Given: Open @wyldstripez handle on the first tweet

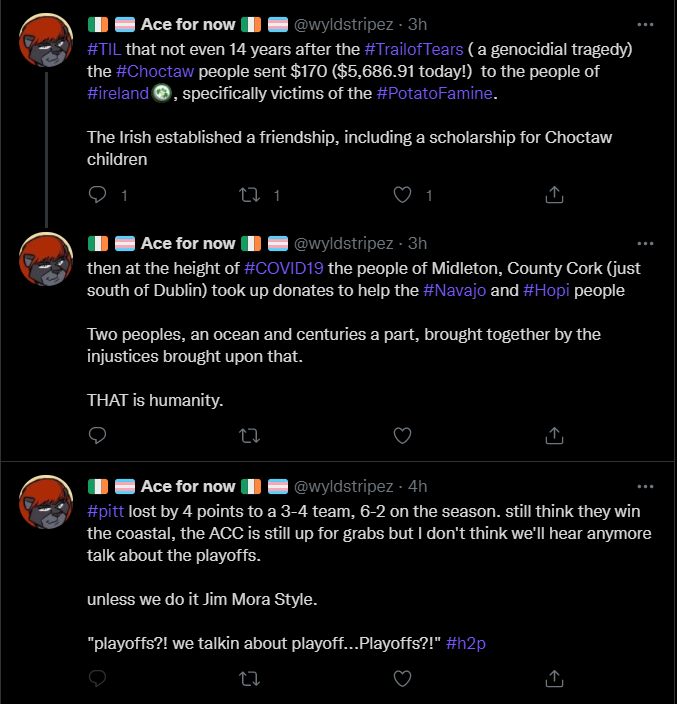Looking at the screenshot, I should pos(343,24).
